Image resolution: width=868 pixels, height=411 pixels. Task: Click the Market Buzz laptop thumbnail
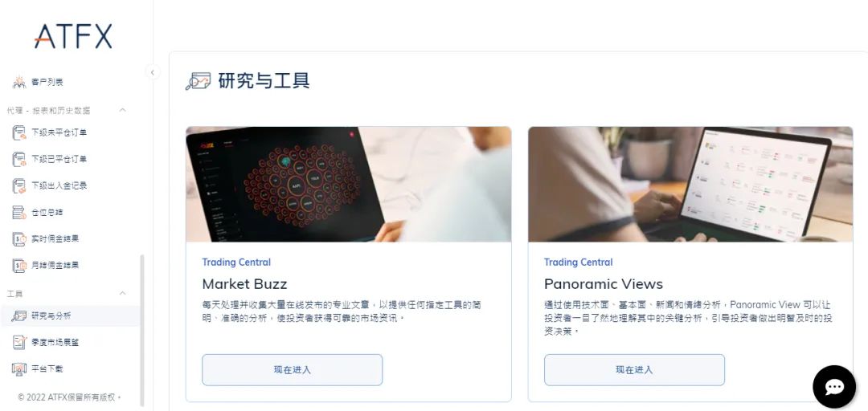click(348, 185)
